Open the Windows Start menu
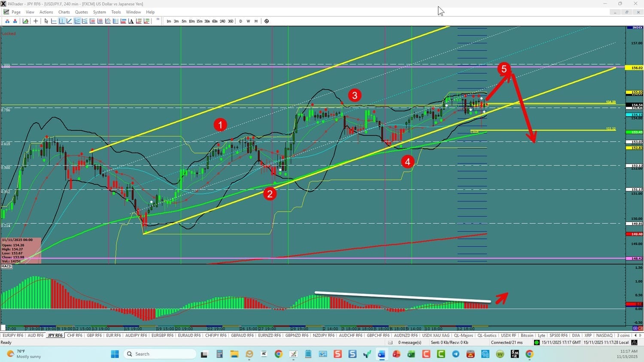Viewport: 644px width, 362px height. pos(115,354)
